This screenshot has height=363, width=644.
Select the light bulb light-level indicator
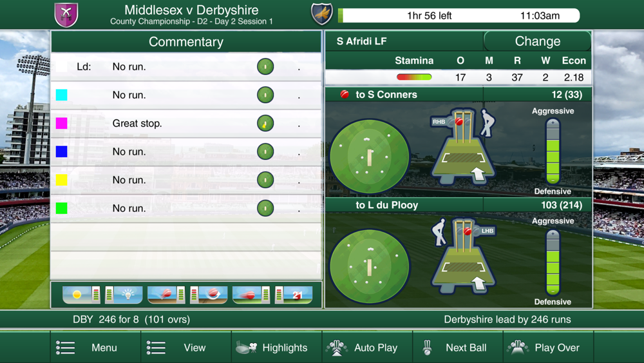124,295
